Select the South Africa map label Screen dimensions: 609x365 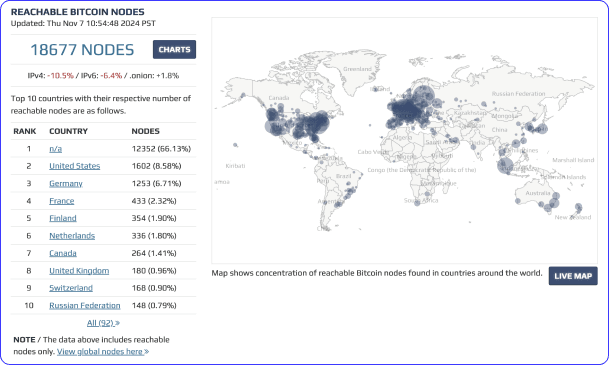point(421,201)
